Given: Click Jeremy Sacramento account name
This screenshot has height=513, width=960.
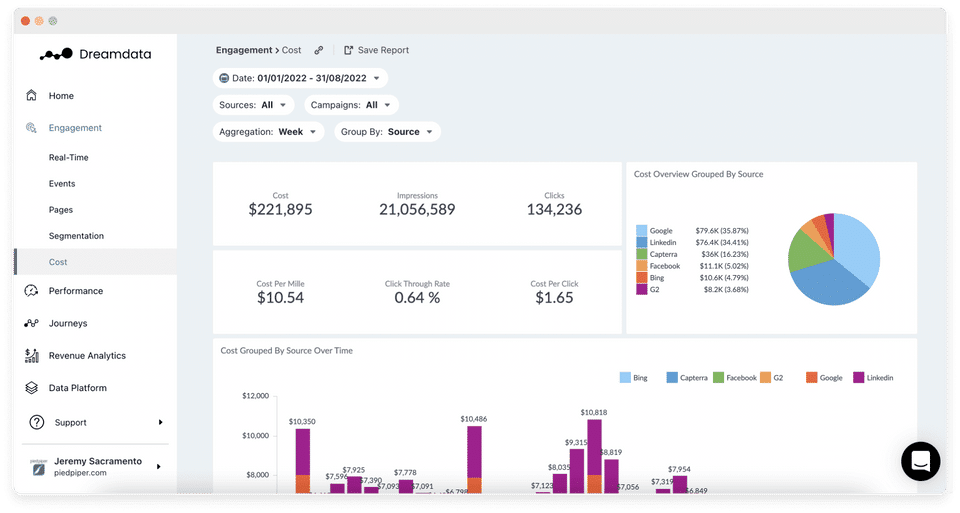Looking at the screenshot, I should [x=98, y=461].
